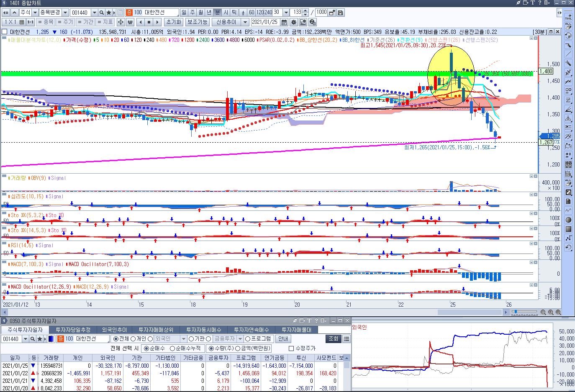Screen dimensions: 575x392
Task: Click the stock search magnifier in the chart toolbar
Action: click(101, 13)
